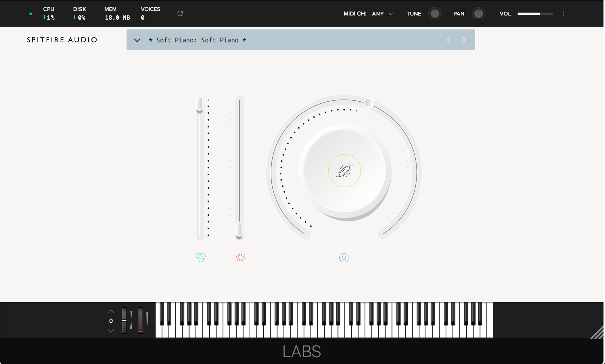Click the center yellow-ringed dial icon
This screenshot has width=605, height=364.
pyautogui.click(x=344, y=171)
